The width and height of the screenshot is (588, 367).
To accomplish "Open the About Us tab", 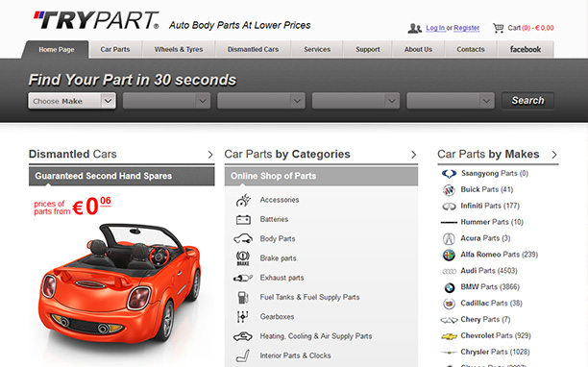I will tap(418, 50).
